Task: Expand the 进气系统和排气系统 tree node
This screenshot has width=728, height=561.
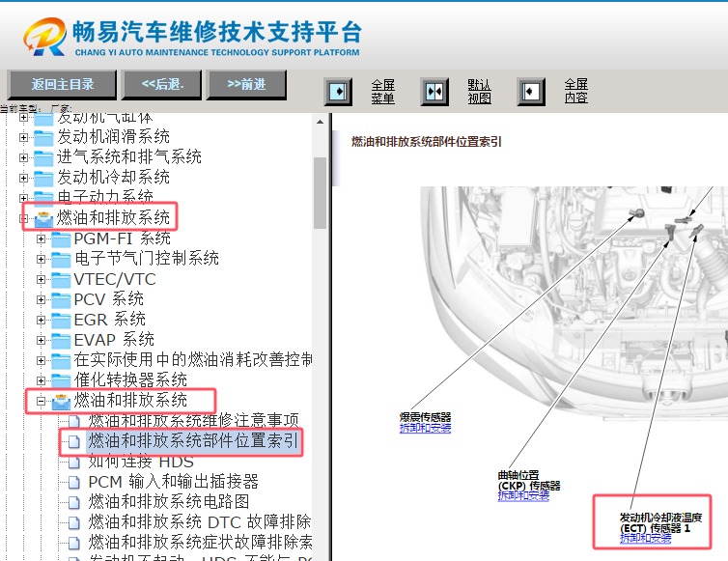Action: pyautogui.click(x=23, y=158)
